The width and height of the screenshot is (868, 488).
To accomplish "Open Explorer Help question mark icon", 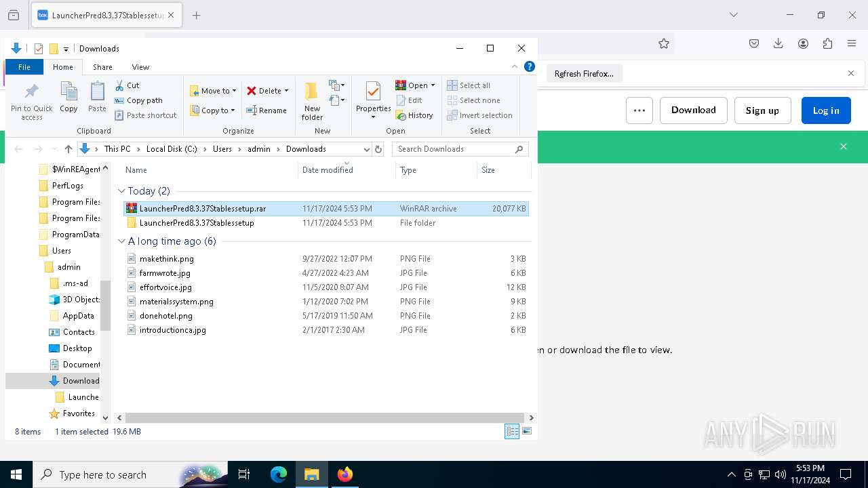I will pos(530,66).
